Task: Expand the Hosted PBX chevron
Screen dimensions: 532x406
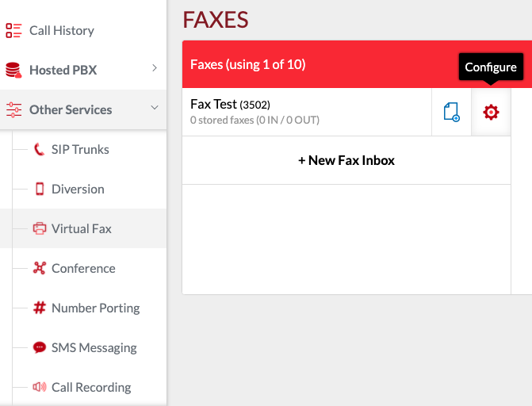Action: pyautogui.click(x=155, y=68)
